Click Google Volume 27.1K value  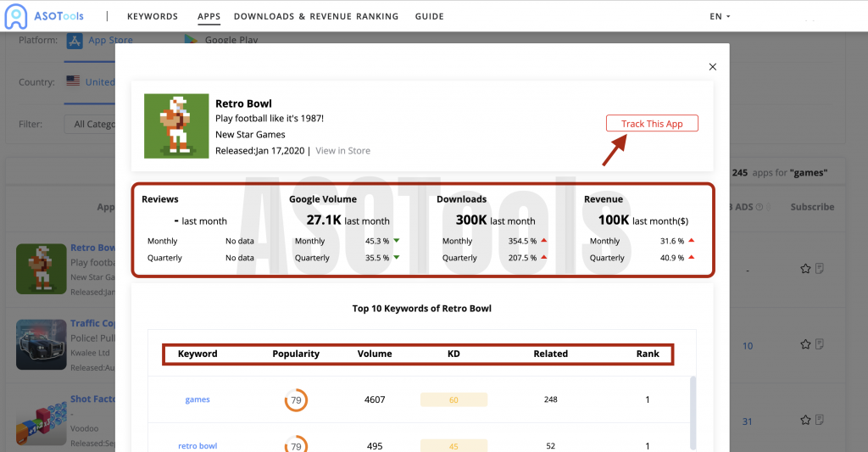coord(324,220)
